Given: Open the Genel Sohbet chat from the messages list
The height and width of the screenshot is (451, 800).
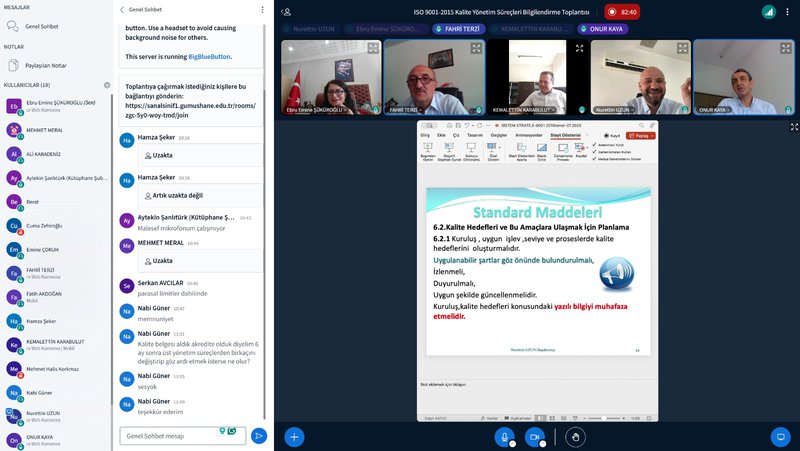Looking at the screenshot, I should pyautogui.click(x=33, y=26).
